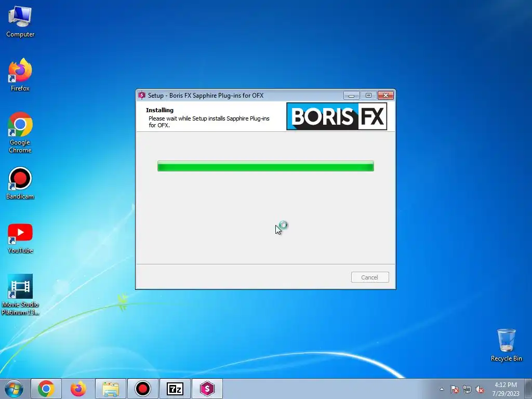Click 'Please wait while Setup installs' text
This screenshot has height=399, width=532.
[209, 122]
